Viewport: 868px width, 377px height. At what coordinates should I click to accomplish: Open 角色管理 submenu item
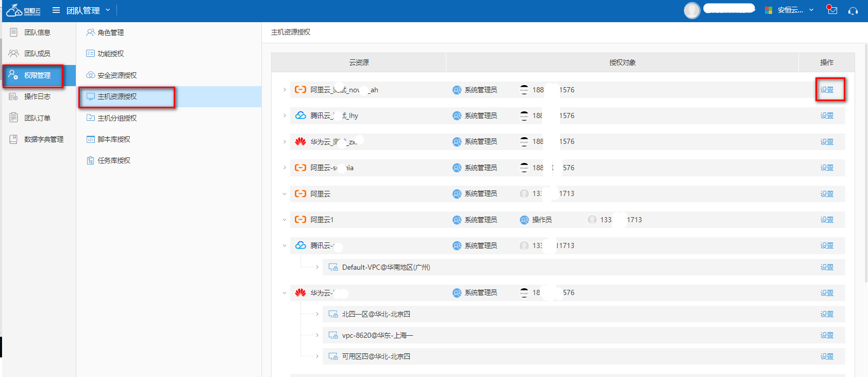110,32
